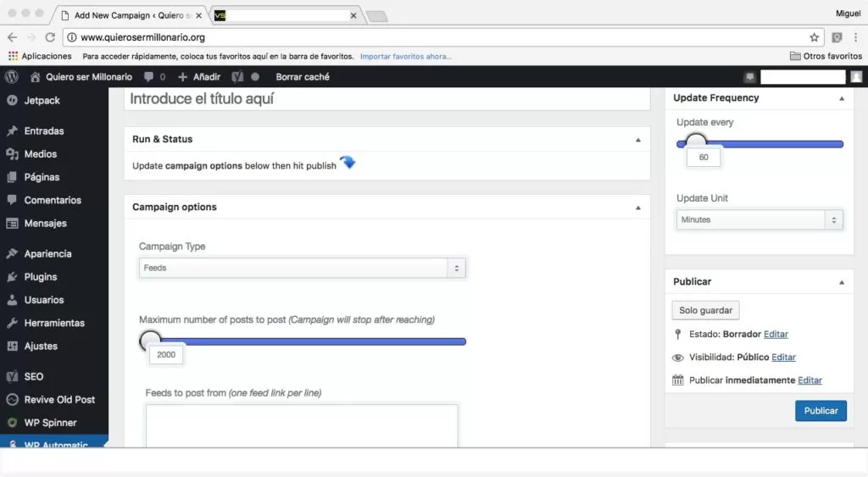Click the site home icon in admin bar

pos(35,77)
